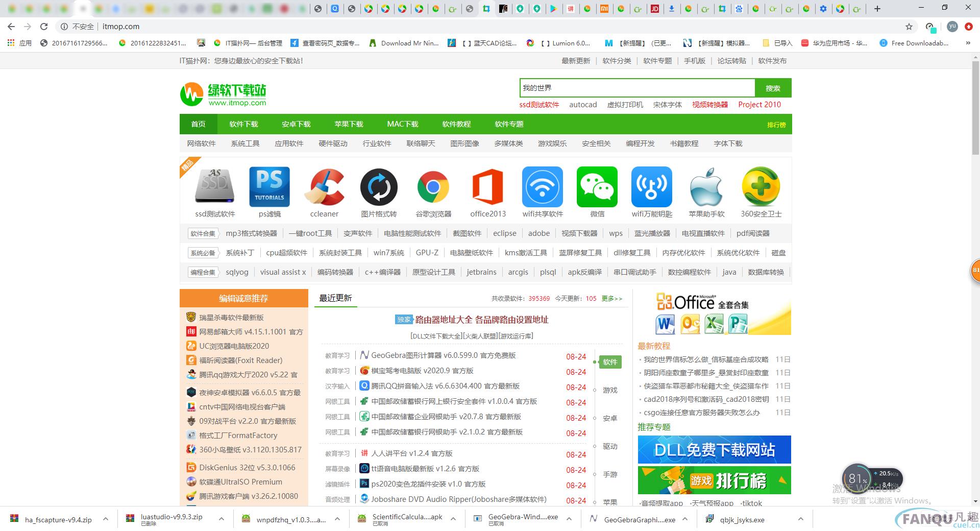Open the ssd测试软件 app icon

(214, 186)
